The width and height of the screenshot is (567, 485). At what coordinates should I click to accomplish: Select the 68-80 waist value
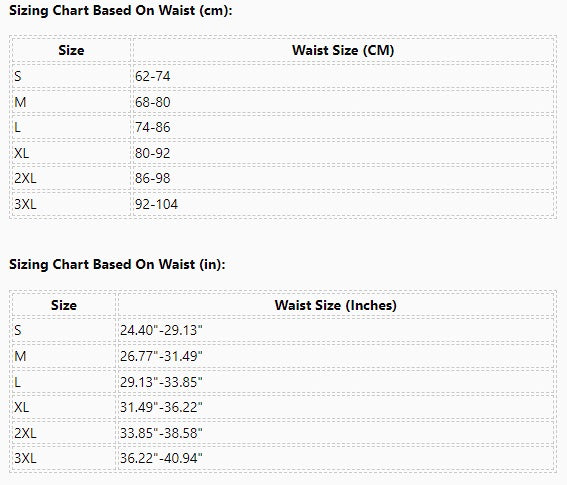[152, 102]
